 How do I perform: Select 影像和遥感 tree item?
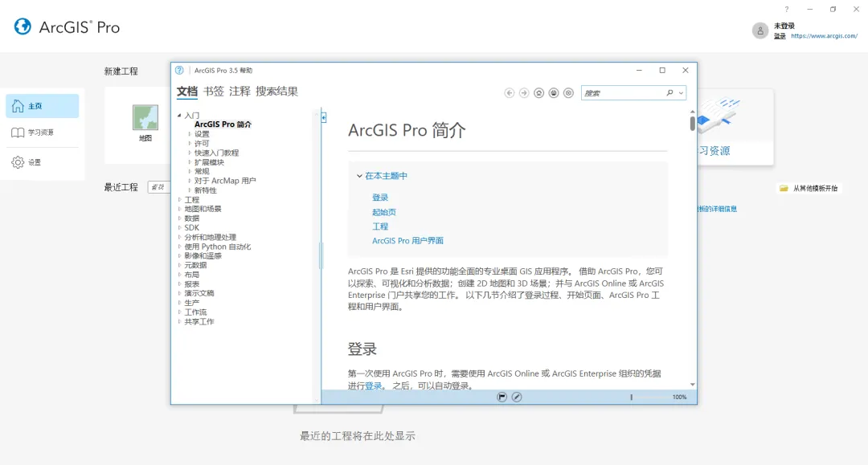pos(203,256)
